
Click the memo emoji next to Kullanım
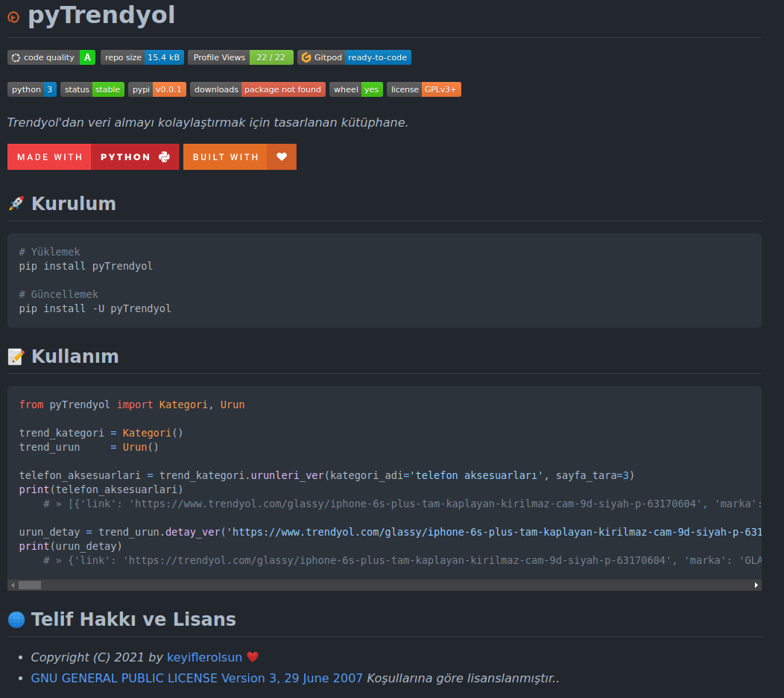point(16,356)
